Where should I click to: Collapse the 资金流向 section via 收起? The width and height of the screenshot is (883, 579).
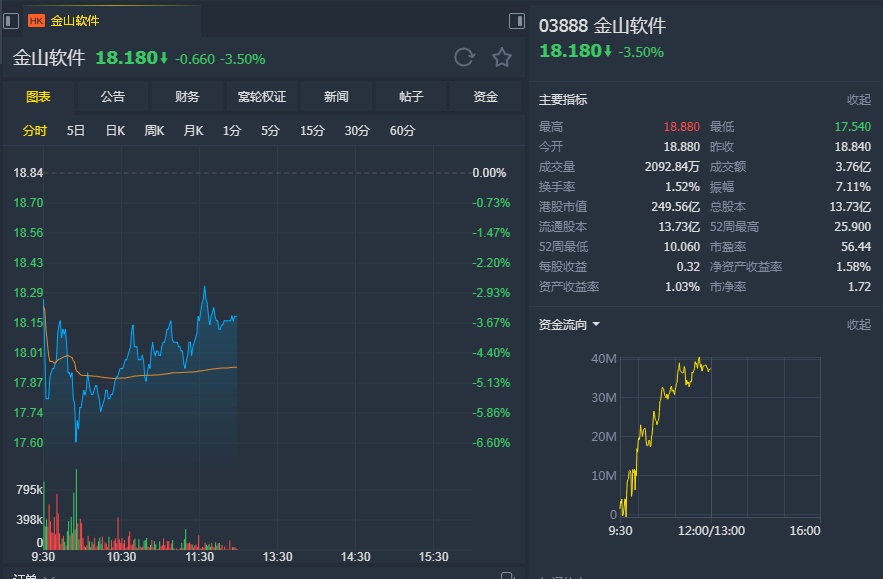(858, 325)
